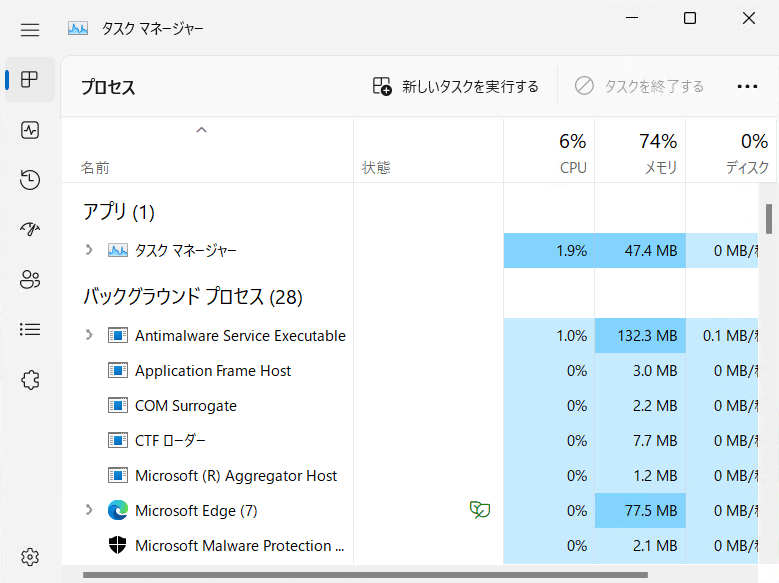The height and width of the screenshot is (583, 779).
Task: Sort by the メモリ column header
Action: (640, 151)
